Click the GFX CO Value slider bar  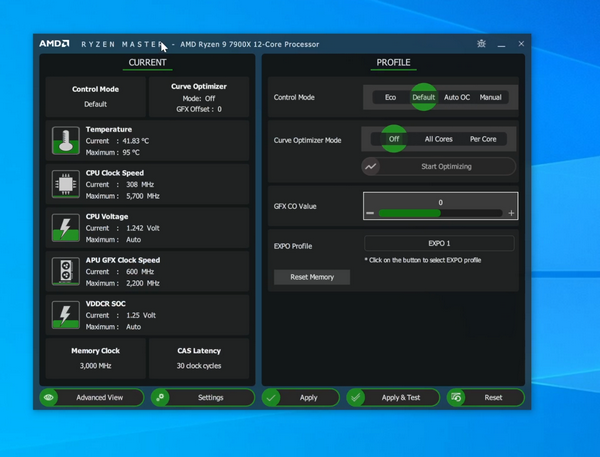click(440, 213)
